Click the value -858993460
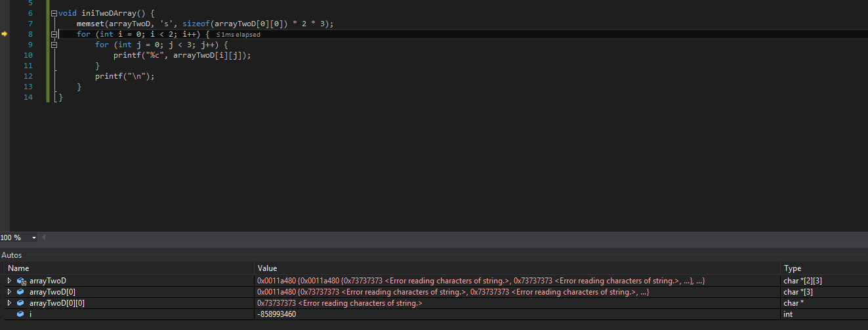This screenshot has width=868, height=330. (x=276, y=314)
